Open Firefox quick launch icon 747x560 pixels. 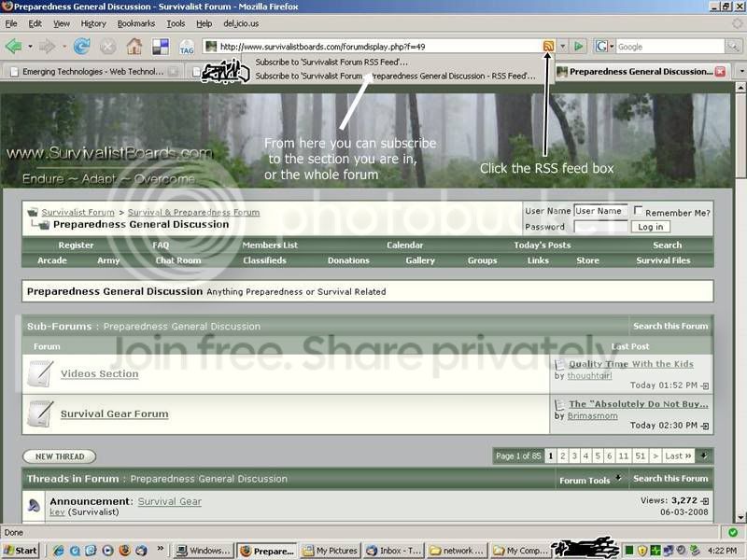tap(125, 551)
